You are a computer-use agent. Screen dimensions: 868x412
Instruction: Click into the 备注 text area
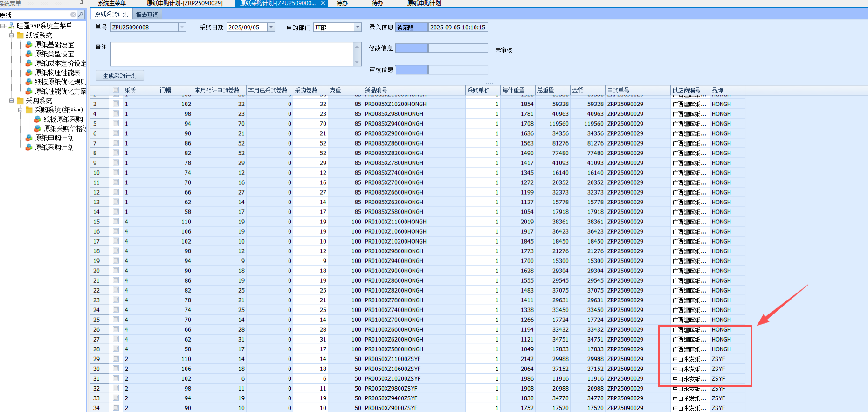tap(233, 54)
